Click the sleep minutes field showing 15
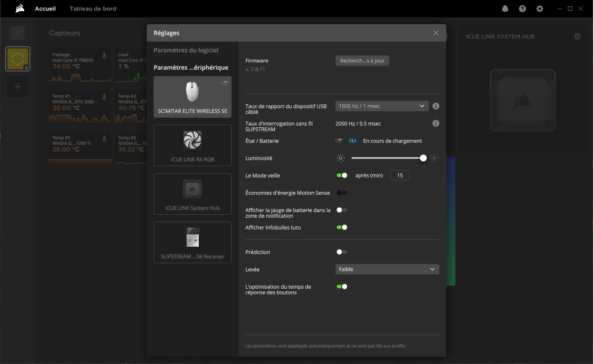This screenshot has width=593, height=364. pyautogui.click(x=400, y=175)
